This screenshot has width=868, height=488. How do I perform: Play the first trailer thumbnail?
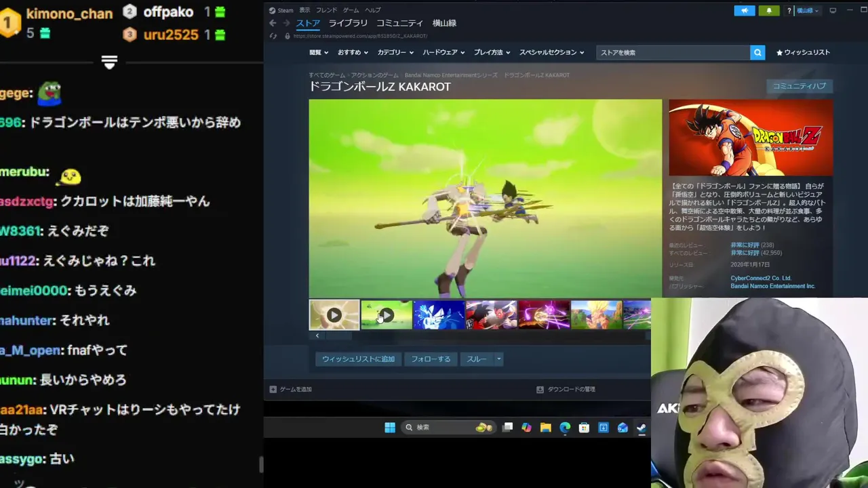click(x=334, y=315)
